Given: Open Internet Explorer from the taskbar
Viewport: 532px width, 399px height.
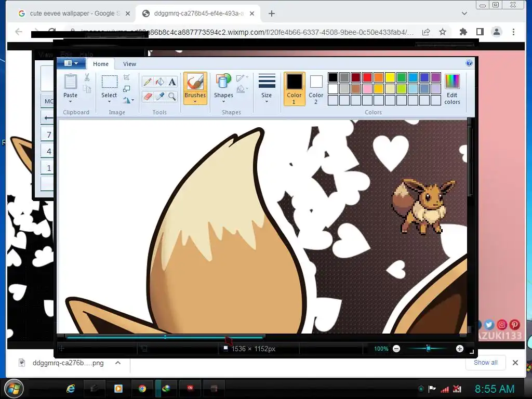Looking at the screenshot, I should [71, 389].
